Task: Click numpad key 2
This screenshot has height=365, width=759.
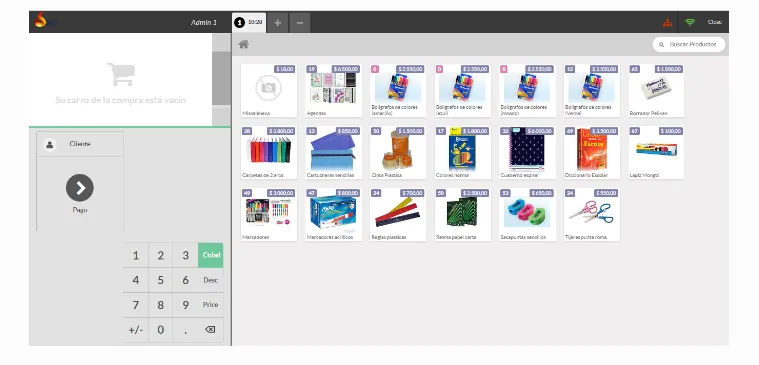Action: click(161, 256)
